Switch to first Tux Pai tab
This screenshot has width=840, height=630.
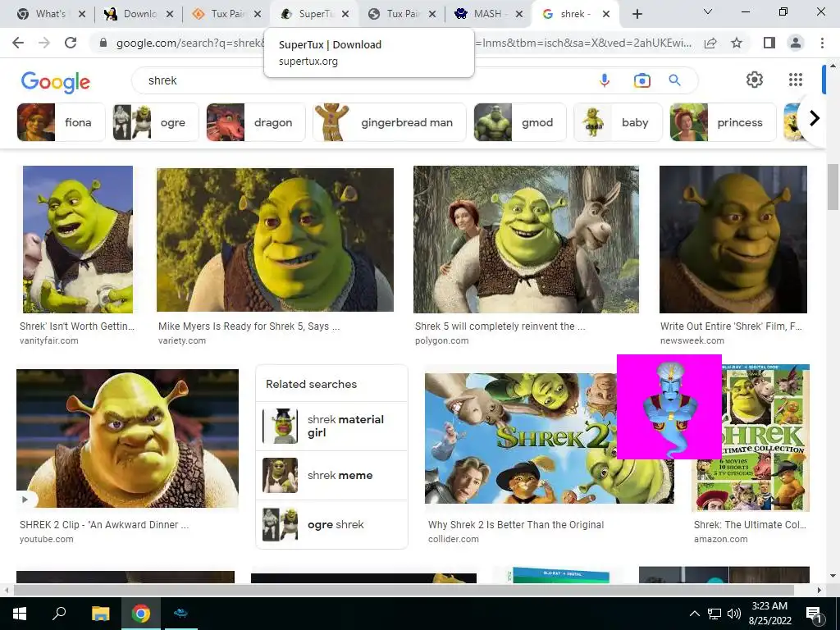pos(226,14)
